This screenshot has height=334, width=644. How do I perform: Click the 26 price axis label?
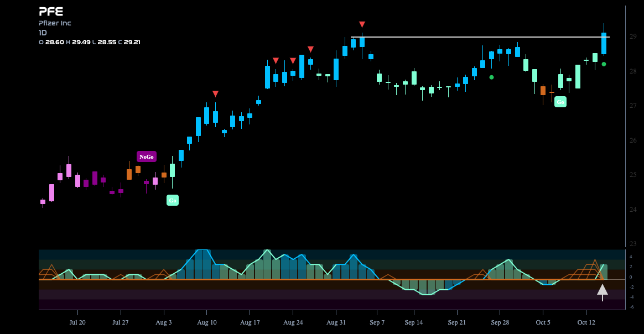633,140
